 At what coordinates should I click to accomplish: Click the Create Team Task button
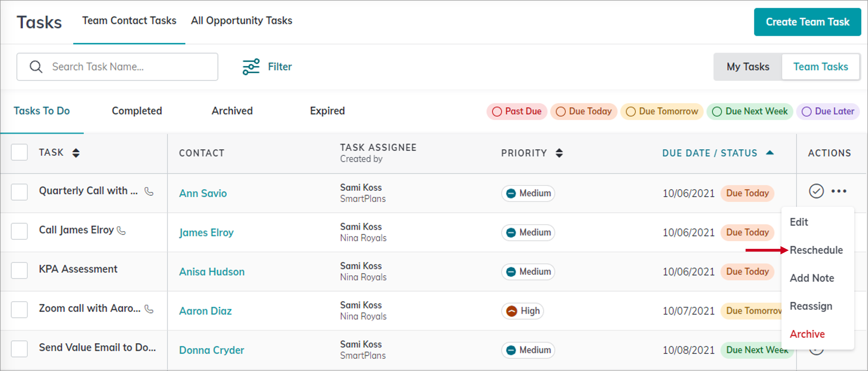tap(807, 22)
